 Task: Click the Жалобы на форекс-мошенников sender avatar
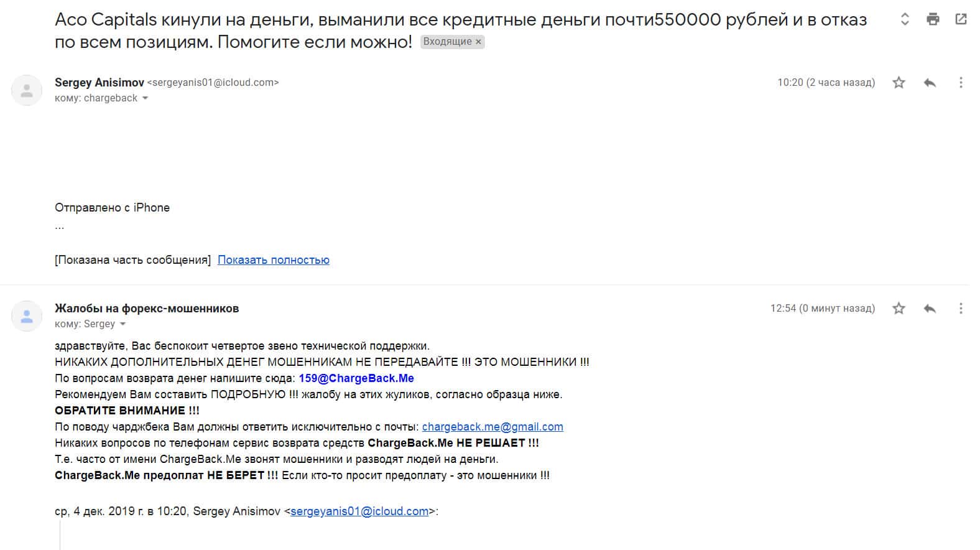coord(27,317)
